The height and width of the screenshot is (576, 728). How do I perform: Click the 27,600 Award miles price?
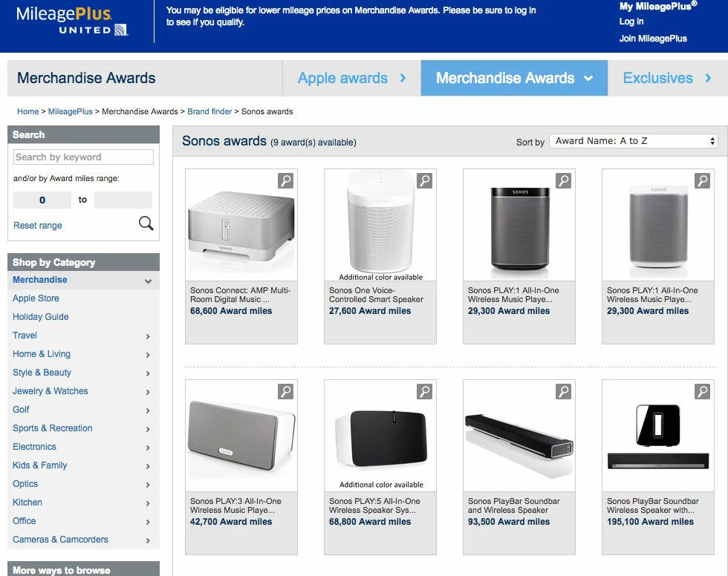[370, 311]
